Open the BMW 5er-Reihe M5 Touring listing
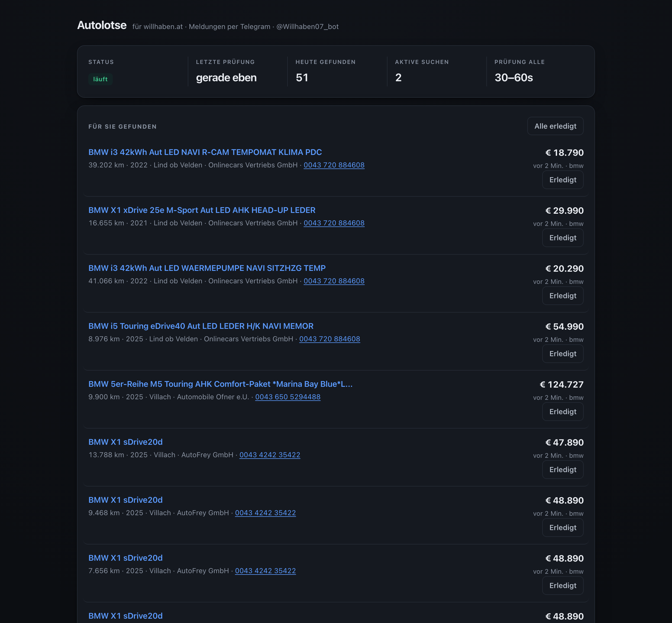The width and height of the screenshot is (672, 623). pyautogui.click(x=221, y=384)
